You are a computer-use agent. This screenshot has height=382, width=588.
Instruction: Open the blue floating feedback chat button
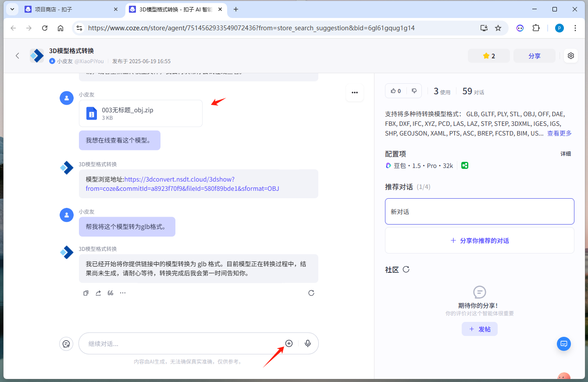(564, 343)
